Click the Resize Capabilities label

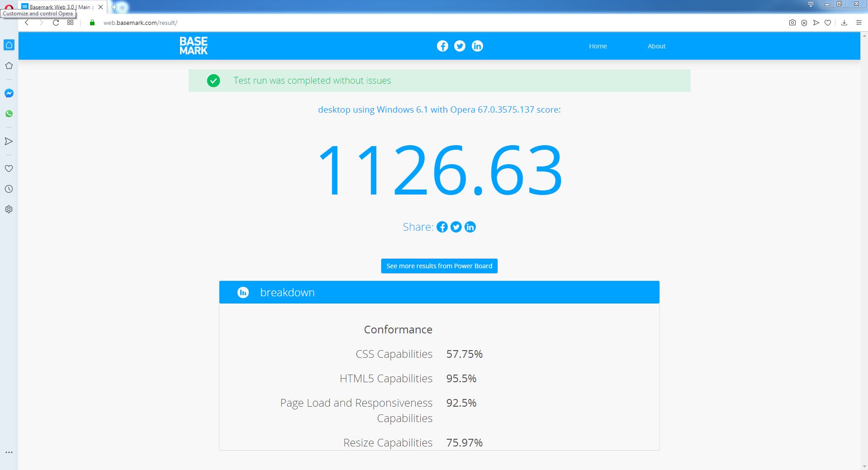(388, 443)
